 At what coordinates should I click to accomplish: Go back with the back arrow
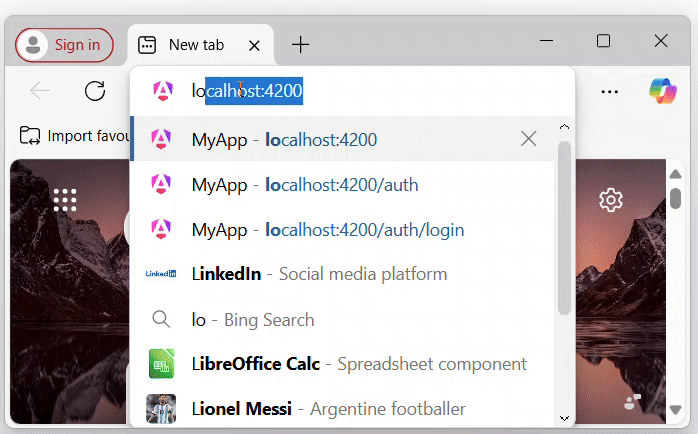click(x=40, y=91)
